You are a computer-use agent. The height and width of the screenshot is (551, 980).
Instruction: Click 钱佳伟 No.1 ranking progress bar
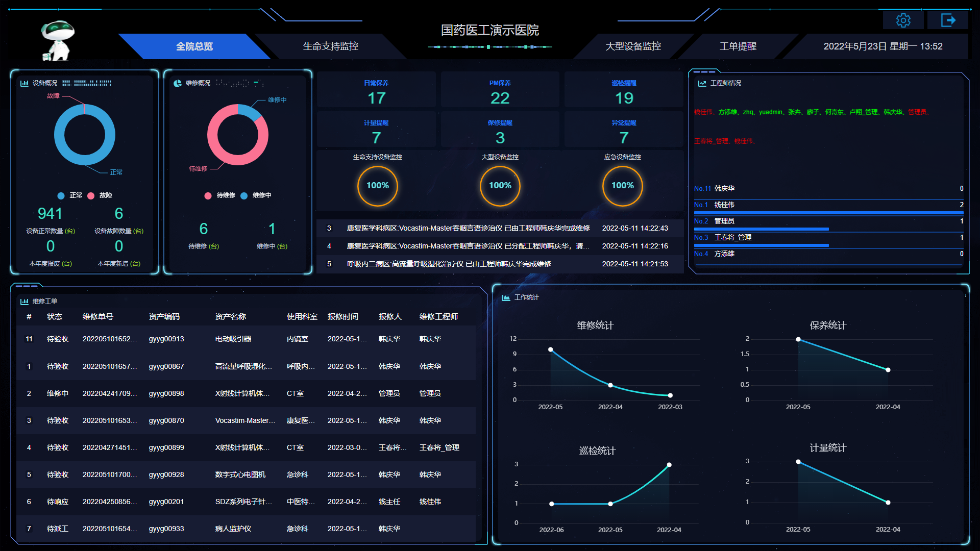coord(828,212)
